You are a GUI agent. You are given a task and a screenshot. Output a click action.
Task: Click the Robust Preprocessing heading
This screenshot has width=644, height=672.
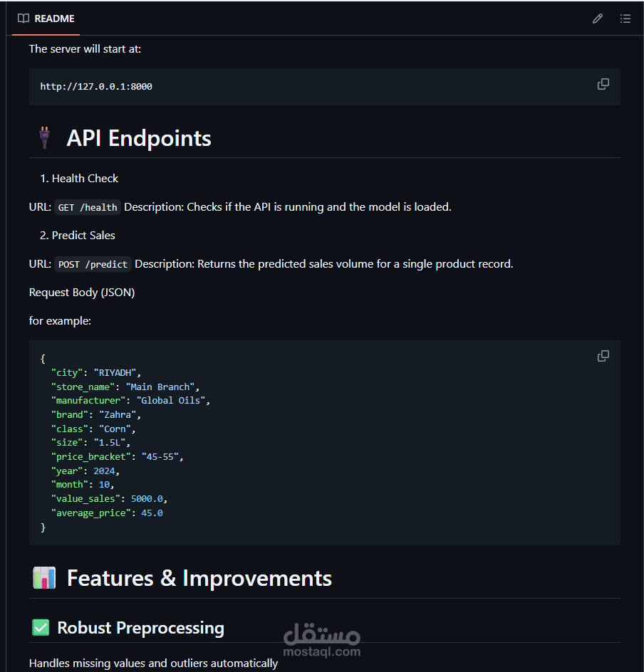[140, 628]
